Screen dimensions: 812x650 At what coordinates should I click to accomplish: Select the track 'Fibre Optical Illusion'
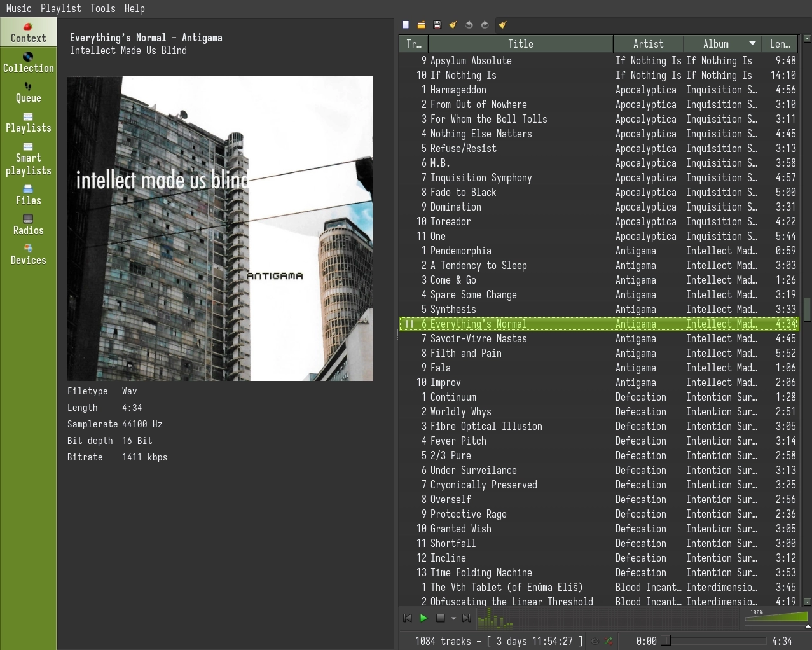pos(598,426)
